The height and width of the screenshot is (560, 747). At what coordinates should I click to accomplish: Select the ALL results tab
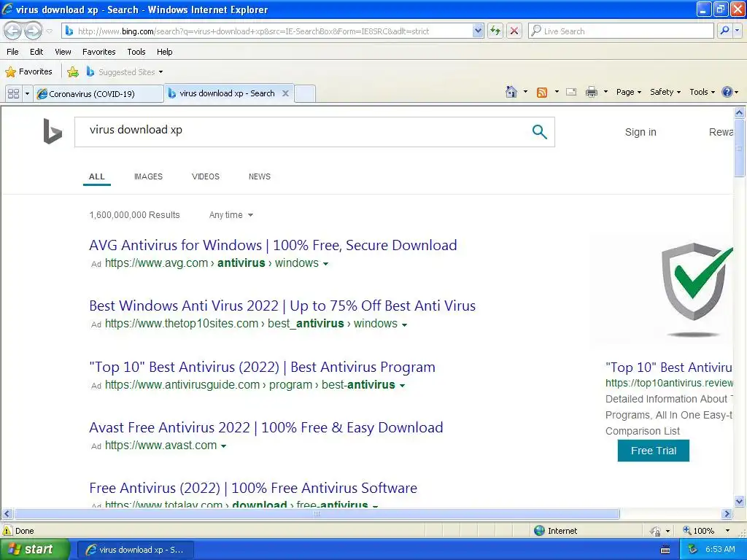[97, 176]
